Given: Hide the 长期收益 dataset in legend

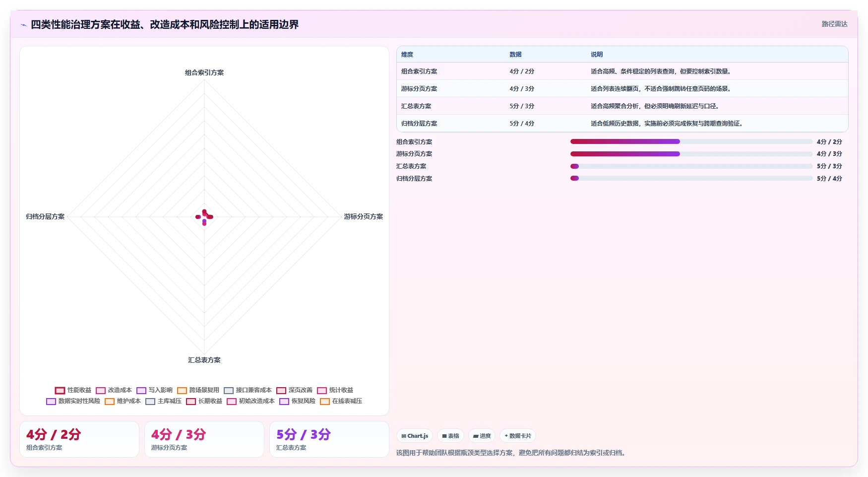Looking at the screenshot, I should point(204,401).
